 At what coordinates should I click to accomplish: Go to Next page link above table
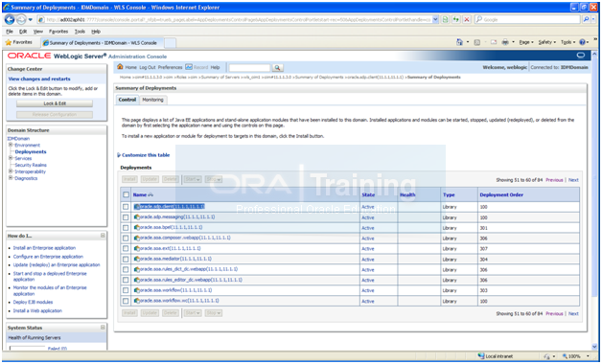tap(573, 180)
